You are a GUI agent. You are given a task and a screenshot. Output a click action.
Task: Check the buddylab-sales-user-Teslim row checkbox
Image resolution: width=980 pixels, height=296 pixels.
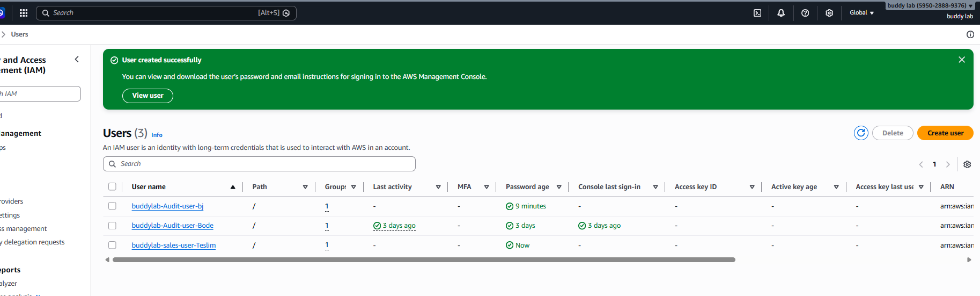(112, 245)
